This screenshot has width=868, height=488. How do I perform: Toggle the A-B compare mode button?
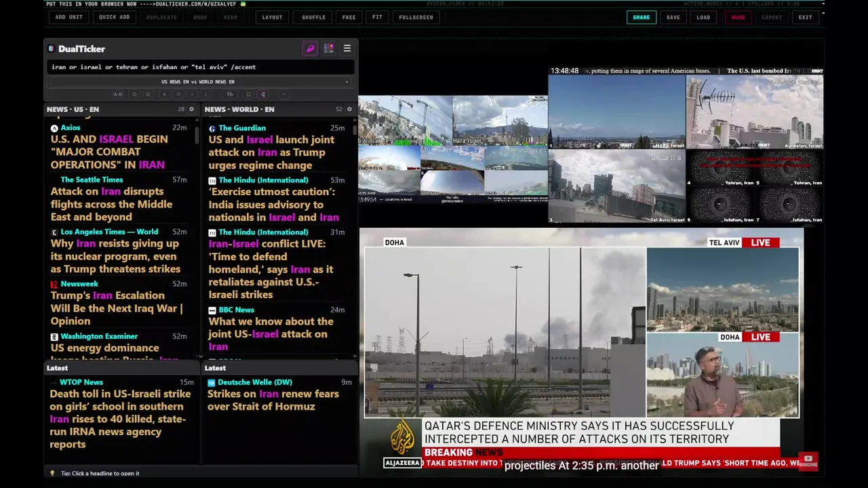pyautogui.click(x=118, y=94)
